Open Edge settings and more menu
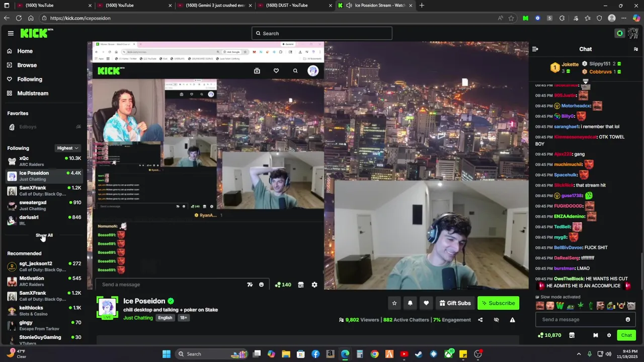Screen dimensions: 644x362 click(624, 18)
